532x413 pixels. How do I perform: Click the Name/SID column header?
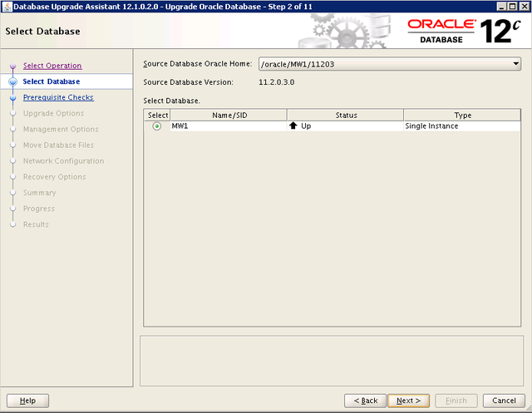click(x=228, y=115)
